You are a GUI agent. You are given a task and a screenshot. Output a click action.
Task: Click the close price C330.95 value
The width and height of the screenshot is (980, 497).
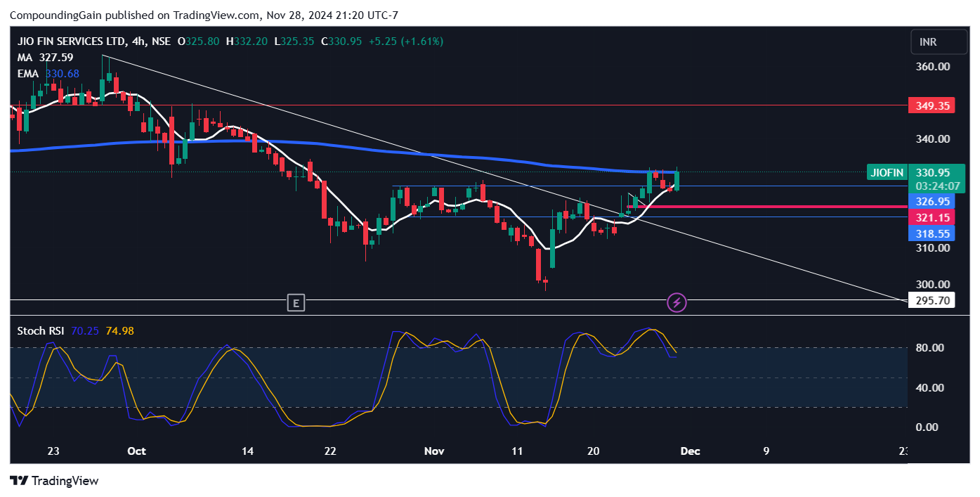click(x=341, y=41)
